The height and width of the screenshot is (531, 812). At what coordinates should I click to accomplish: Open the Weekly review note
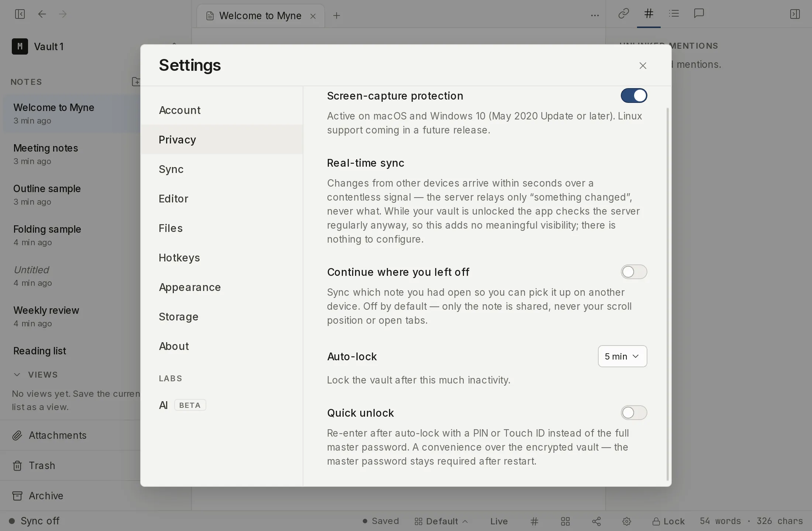[72, 316]
